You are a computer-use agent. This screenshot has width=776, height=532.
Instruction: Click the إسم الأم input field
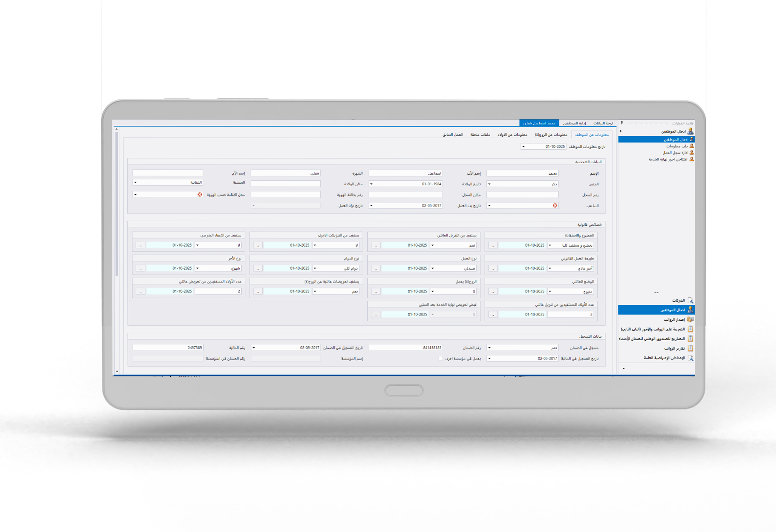coord(168,173)
